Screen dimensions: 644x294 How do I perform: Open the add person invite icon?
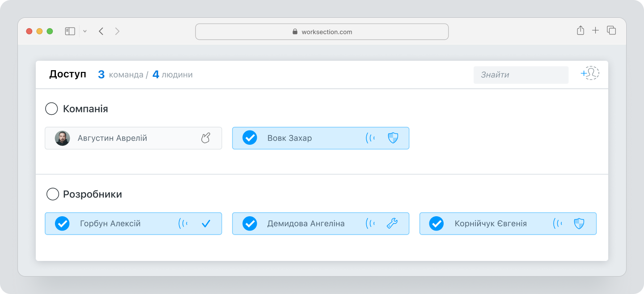pyautogui.click(x=589, y=73)
